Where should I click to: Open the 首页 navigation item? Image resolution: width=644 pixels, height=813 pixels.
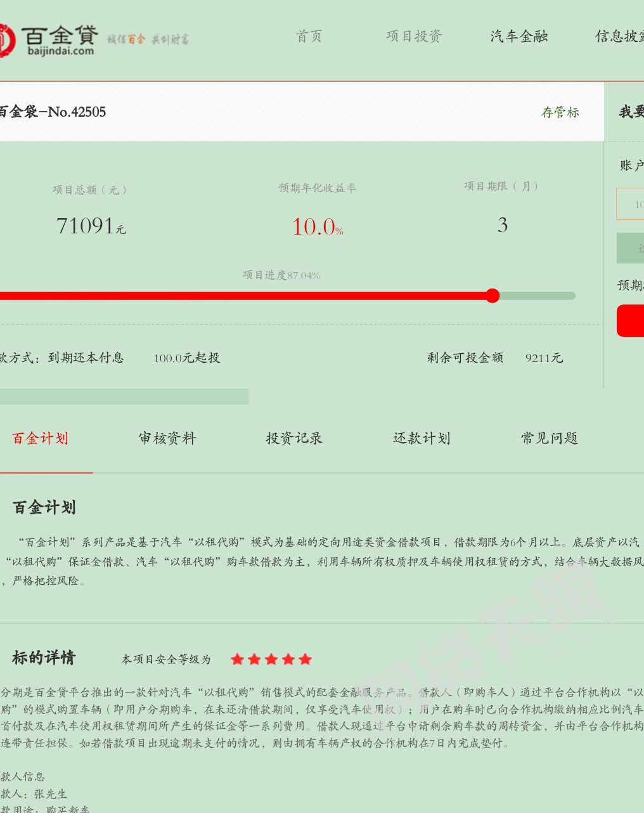309,36
